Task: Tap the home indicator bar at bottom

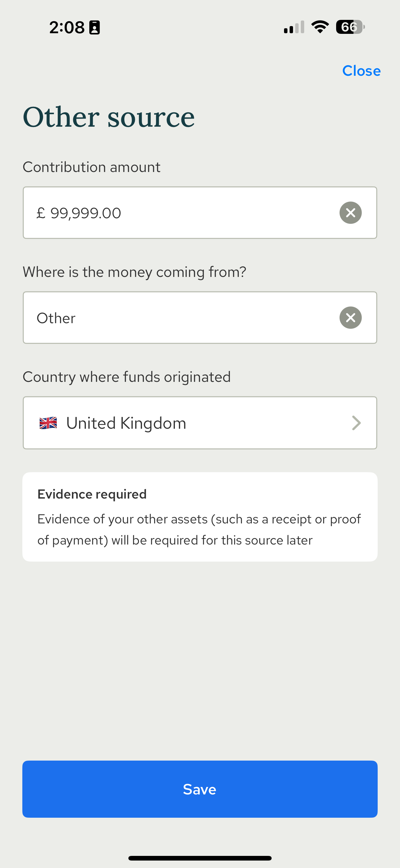Action: [200, 858]
